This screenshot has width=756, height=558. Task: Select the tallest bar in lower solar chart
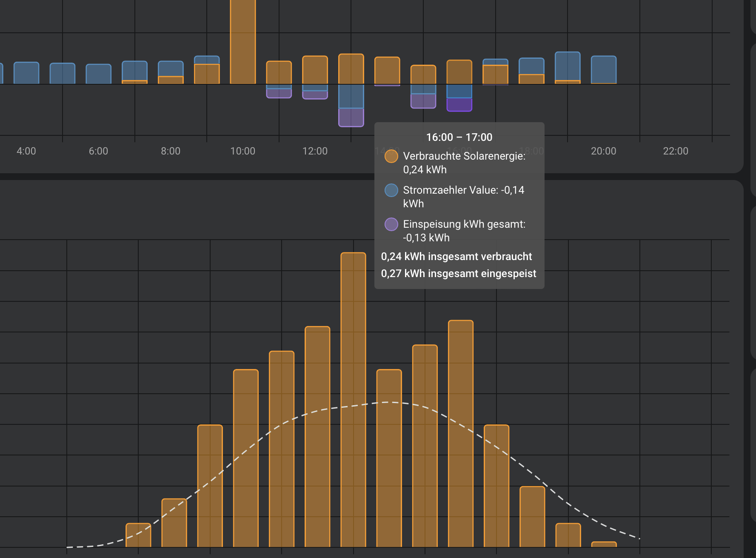353,399
